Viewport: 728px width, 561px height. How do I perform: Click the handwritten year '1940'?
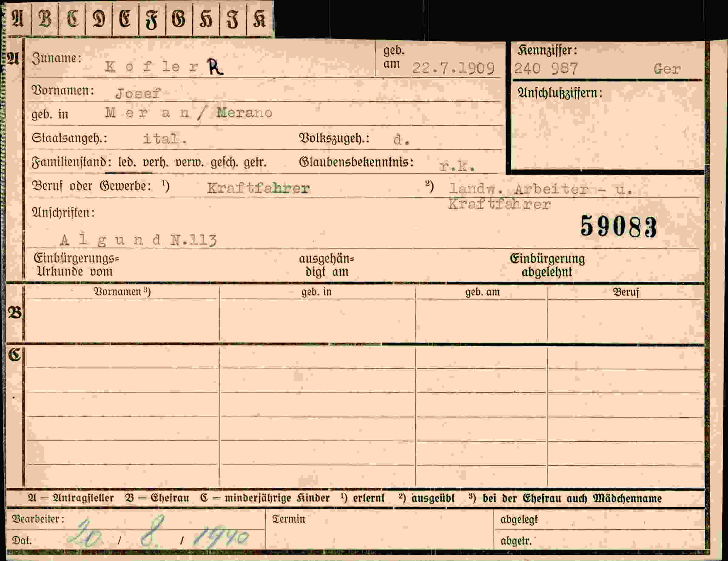point(221,536)
